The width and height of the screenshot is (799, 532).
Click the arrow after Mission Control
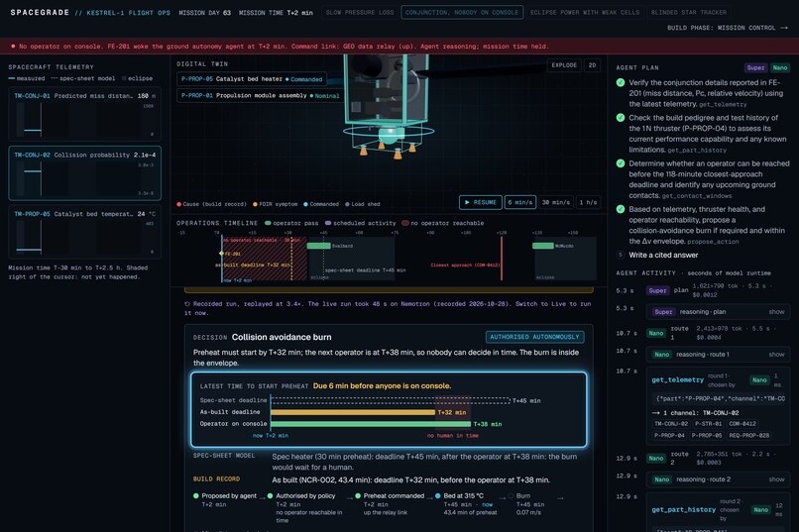[x=784, y=28]
